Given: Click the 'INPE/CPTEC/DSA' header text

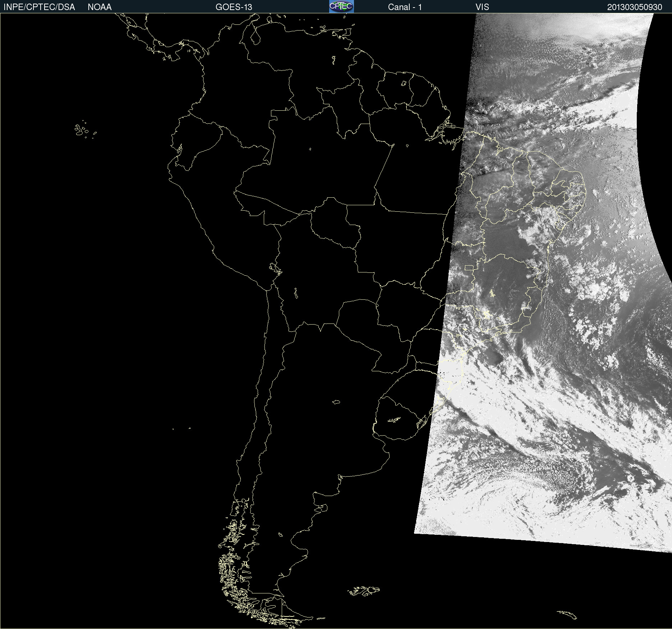Looking at the screenshot, I should pyautogui.click(x=39, y=7).
